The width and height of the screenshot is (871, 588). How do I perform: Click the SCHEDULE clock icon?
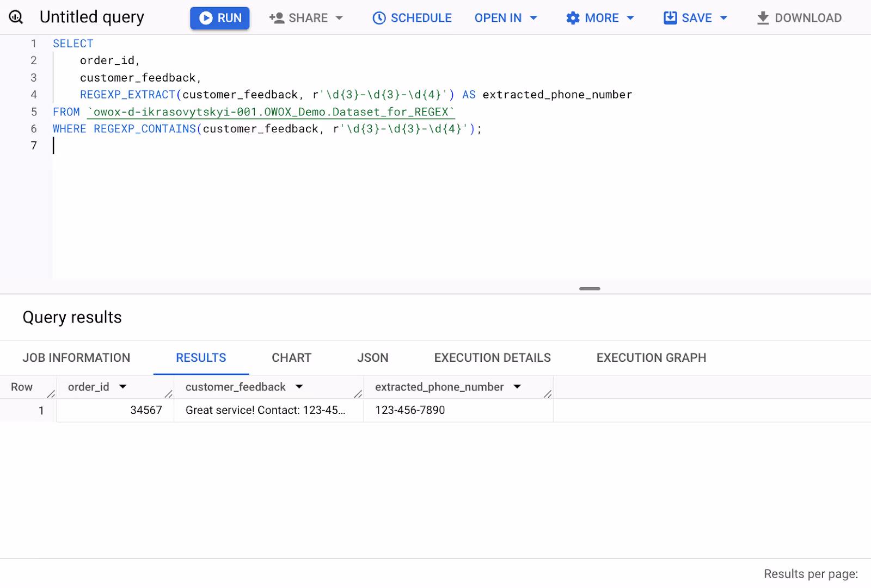tap(379, 18)
